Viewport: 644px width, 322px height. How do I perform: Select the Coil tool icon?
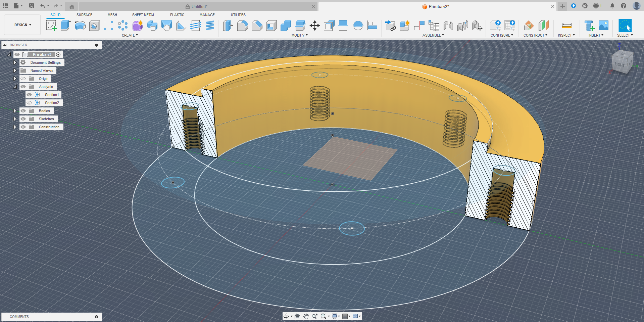tap(210, 26)
